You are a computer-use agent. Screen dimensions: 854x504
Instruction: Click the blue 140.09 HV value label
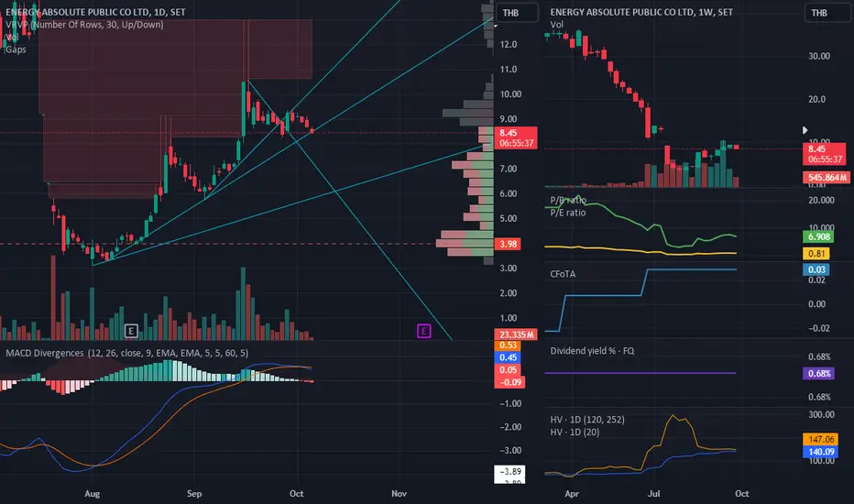(x=821, y=452)
